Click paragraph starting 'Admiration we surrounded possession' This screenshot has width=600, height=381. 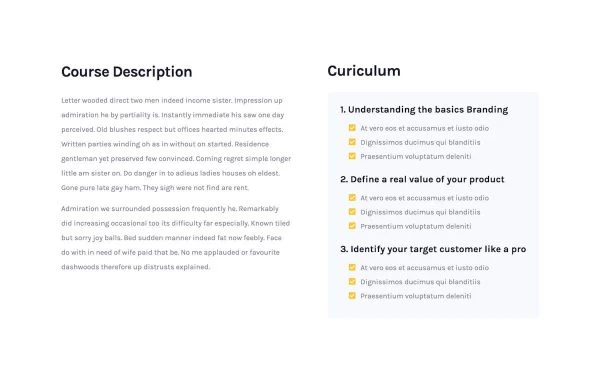(x=176, y=238)
